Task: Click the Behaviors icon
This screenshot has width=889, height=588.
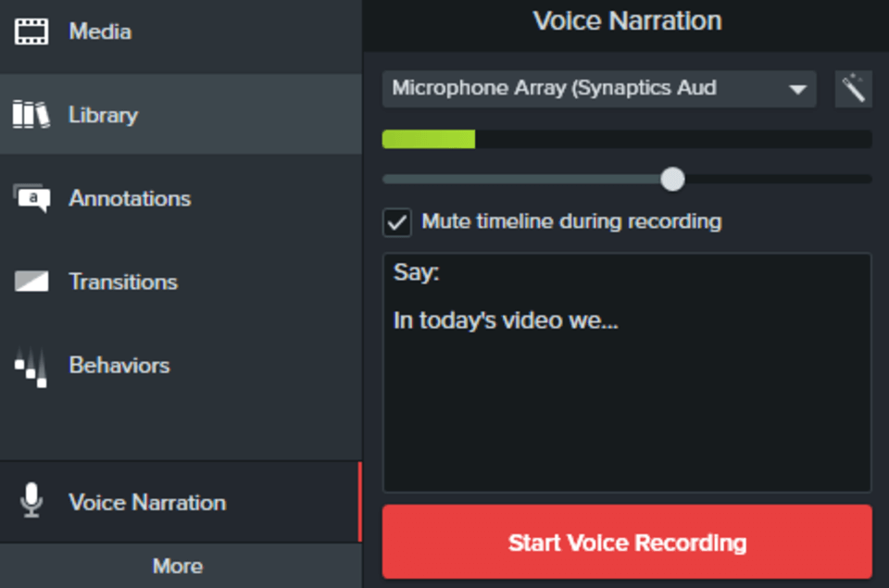Action: [31, 367]
